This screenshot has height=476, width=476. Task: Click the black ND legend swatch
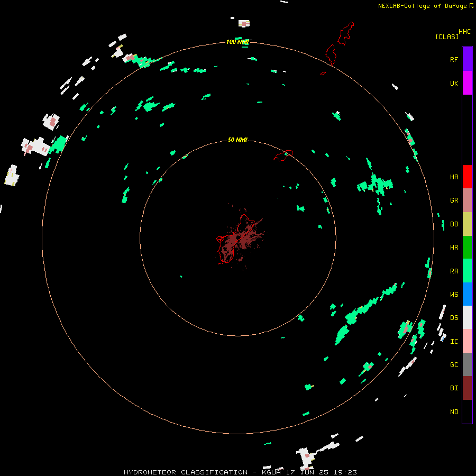click(x=467, y=411)
